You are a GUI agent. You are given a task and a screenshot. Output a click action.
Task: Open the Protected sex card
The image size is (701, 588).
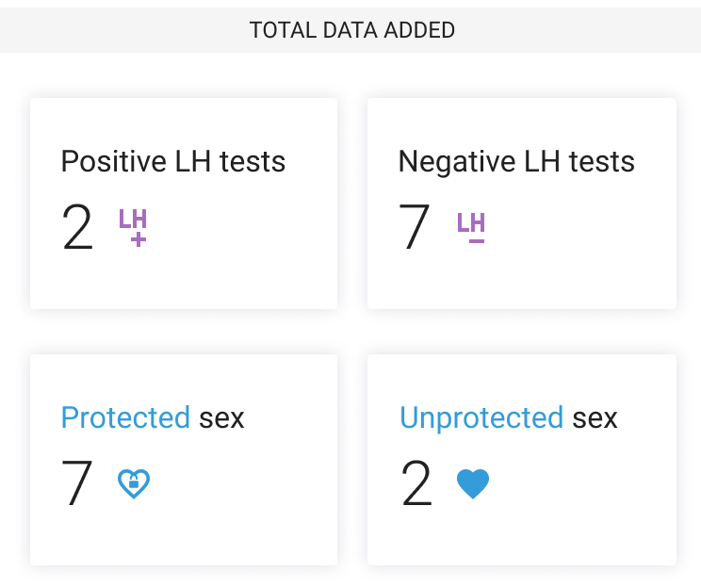coord(184,460)
